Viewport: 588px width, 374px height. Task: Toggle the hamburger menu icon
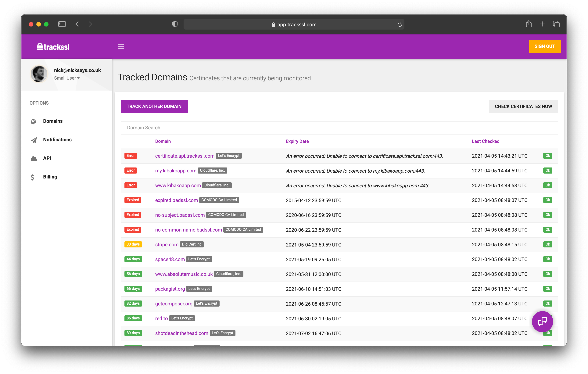(x=121, y=46)
